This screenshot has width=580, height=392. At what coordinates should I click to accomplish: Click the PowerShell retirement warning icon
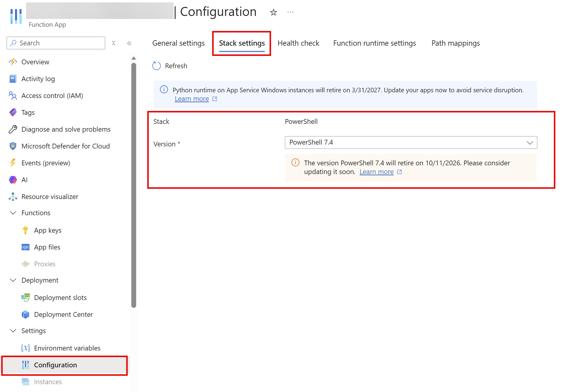click(295, 163)
